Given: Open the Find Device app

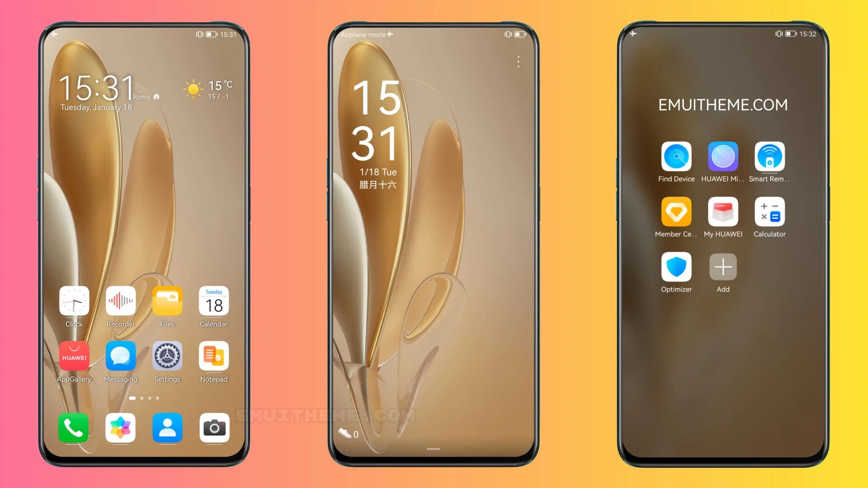Looking at the screenshot, I should pyautogui.click(x=676, y=156).
